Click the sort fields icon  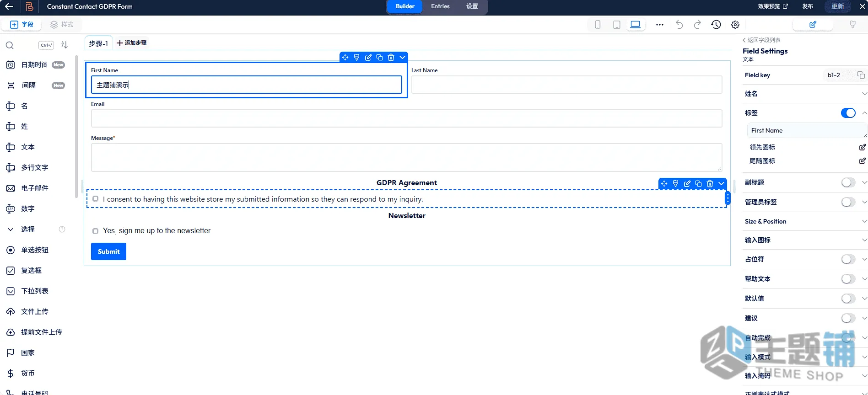65,45
